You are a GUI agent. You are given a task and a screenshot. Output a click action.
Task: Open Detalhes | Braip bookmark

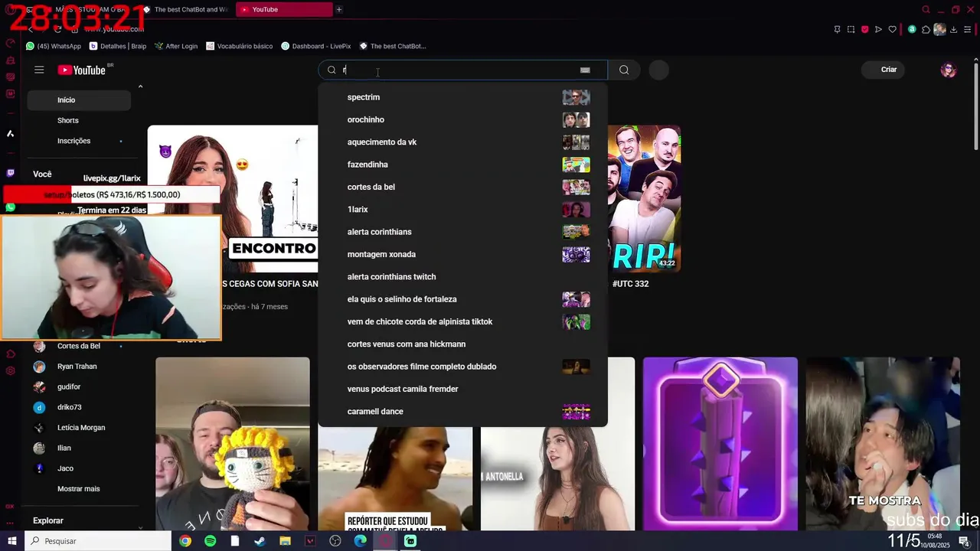point(118,46)
